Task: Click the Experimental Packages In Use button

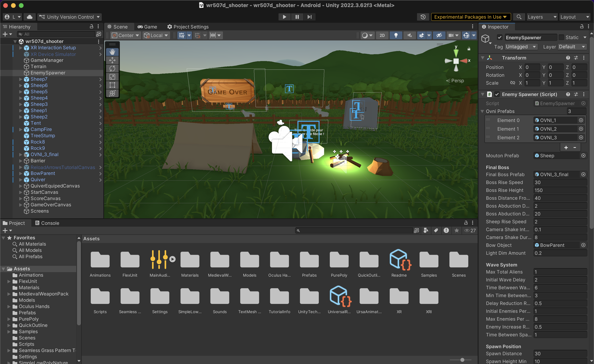Action: click(x=470, y=17)
